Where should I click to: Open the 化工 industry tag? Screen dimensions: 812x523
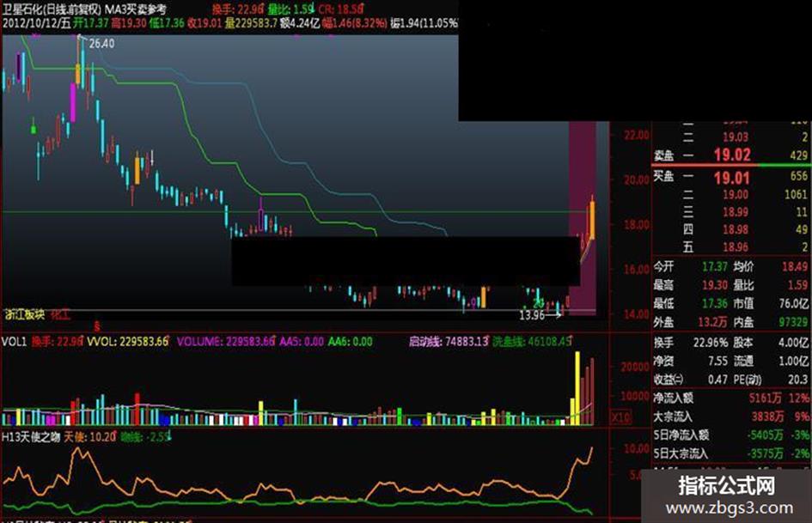click(x=61, y=314)
